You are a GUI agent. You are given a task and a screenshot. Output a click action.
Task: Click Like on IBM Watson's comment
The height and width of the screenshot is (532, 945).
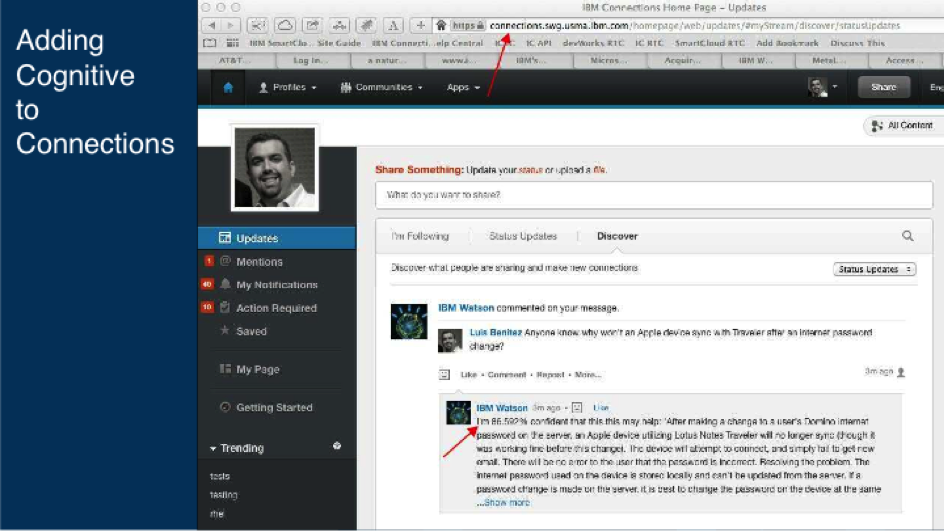(x=601, y=408)
